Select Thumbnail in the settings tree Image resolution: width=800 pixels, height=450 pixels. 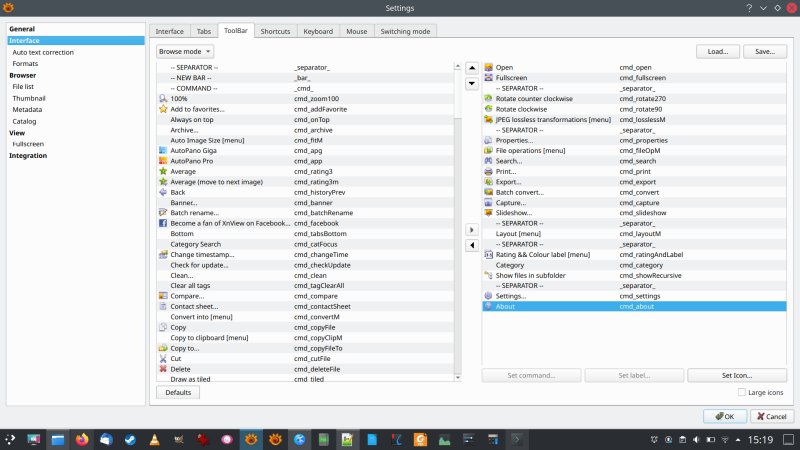[x=29, y=98]
